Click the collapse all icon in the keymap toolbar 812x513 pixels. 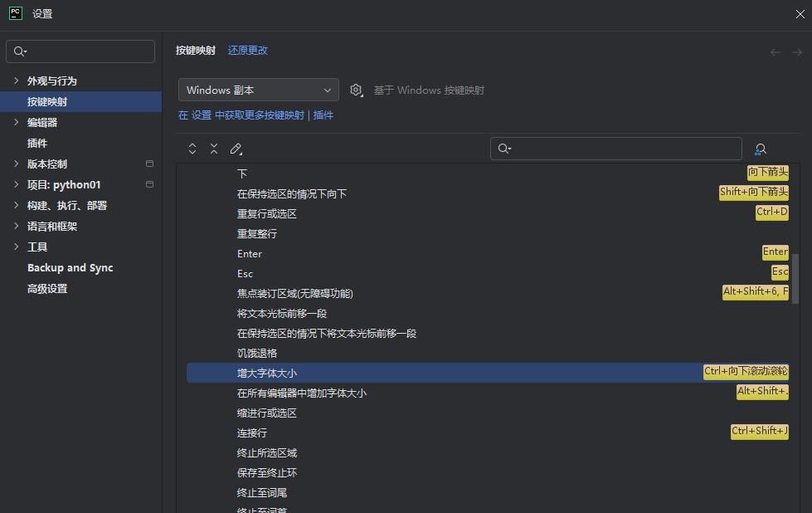[214, 149]
